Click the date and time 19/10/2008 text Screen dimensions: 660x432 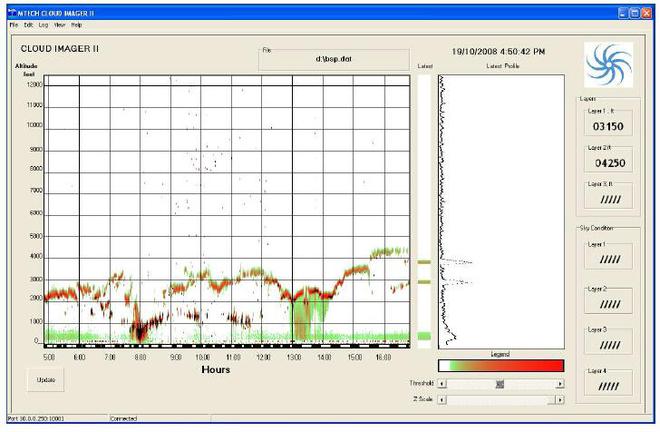click(498, 52)
